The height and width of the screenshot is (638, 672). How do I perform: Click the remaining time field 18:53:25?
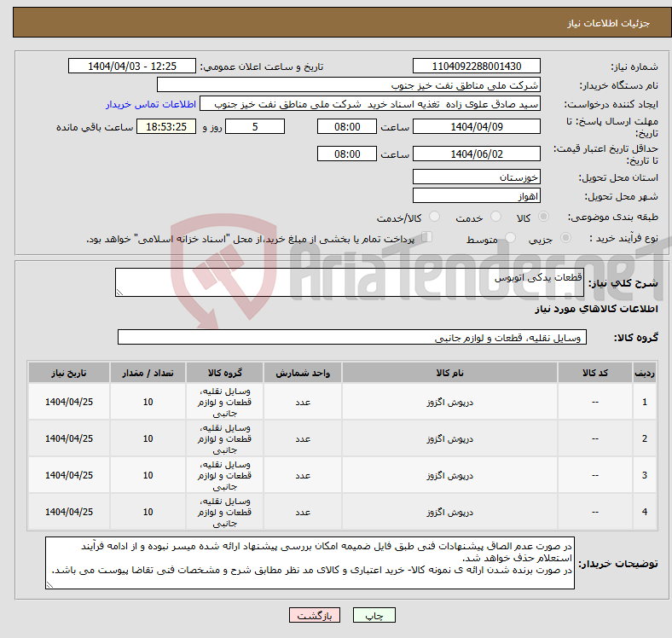tap(166, 127)
